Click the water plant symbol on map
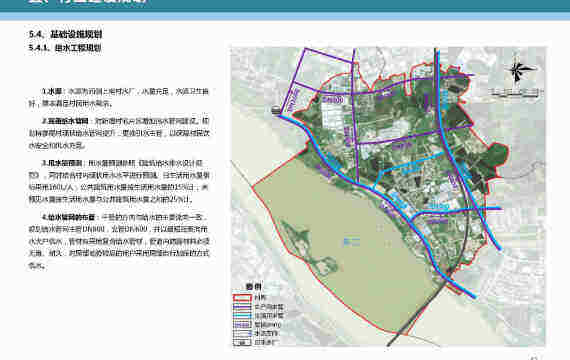Viewport: 570px width, 360px height. (276, 110)
